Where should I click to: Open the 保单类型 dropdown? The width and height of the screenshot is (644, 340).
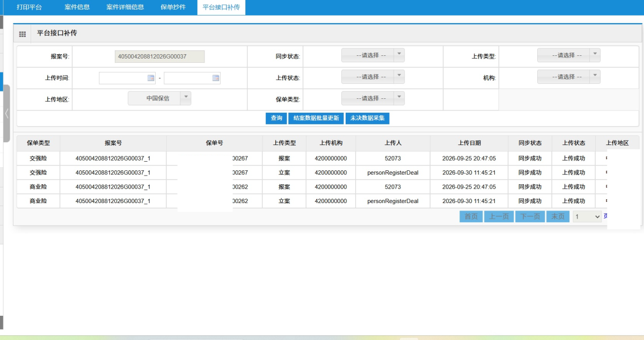pyautogui.click(x=373, y=98)
